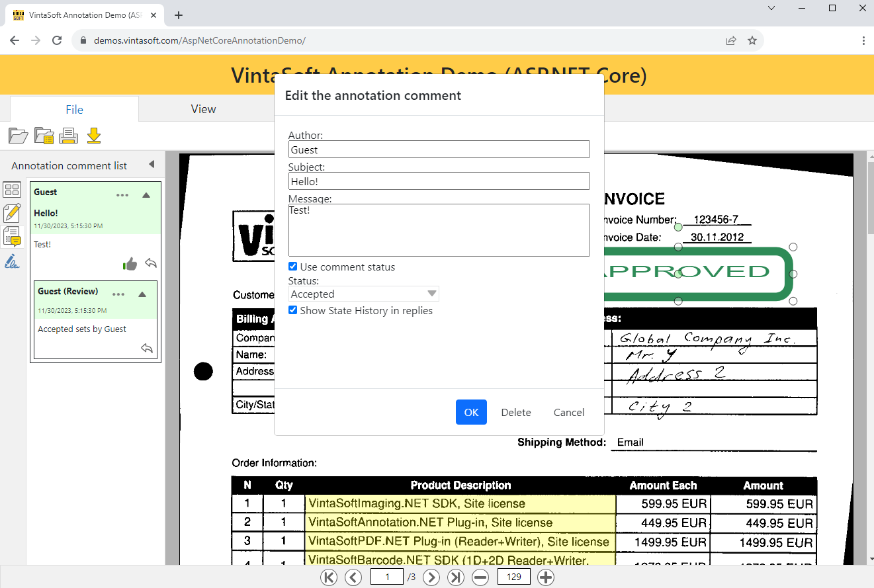874x588 pixels.
Task: Open the Status dropdown showing Accepted
Action: (363, 294)
